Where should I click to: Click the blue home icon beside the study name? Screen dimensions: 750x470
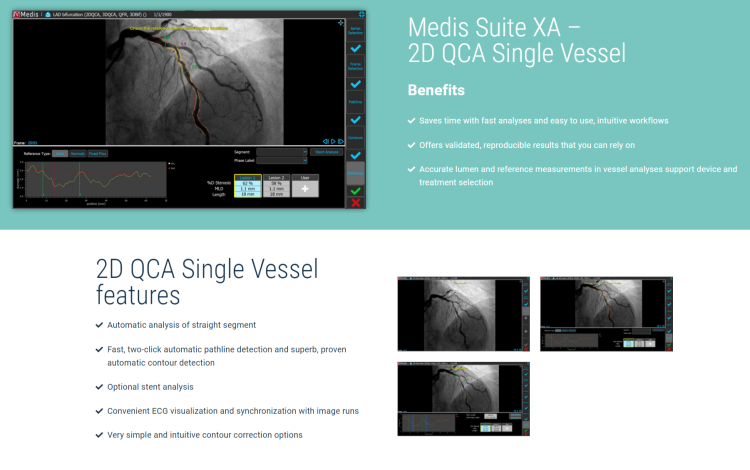point(48,14)
